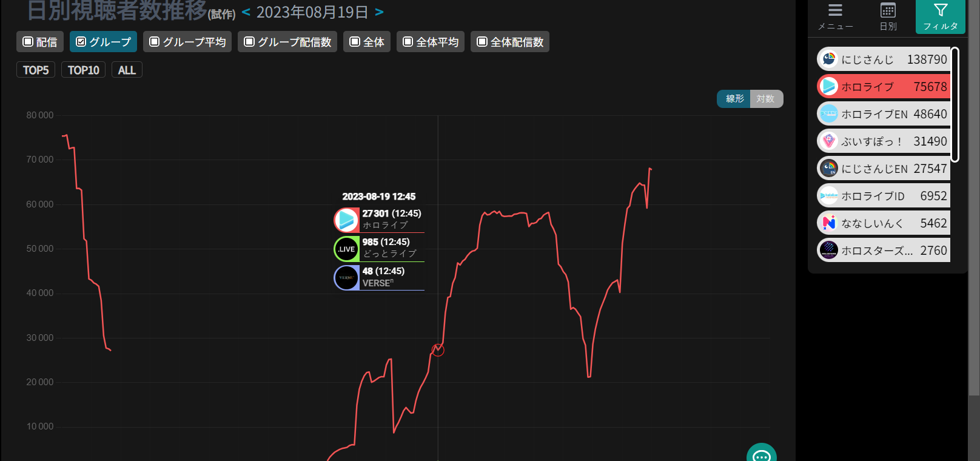Toggle the 全体 checkbox
The height and width of the screenshot is (461, 980).
tap(367, 42)
